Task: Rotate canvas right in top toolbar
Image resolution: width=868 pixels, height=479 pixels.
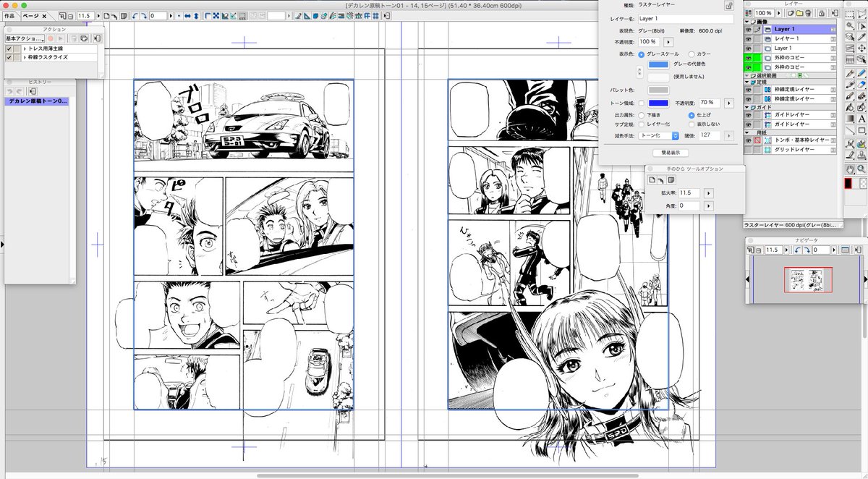Action: point(144,16)
